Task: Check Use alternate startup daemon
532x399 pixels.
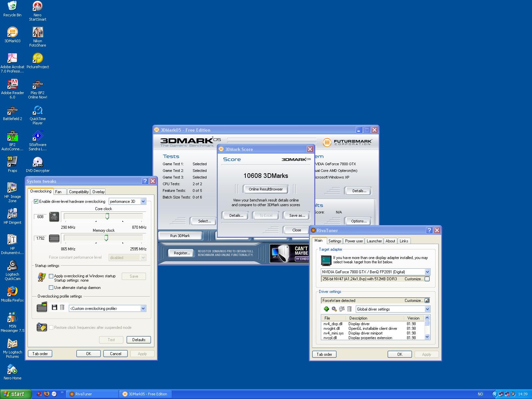Action: pos(51,288)
